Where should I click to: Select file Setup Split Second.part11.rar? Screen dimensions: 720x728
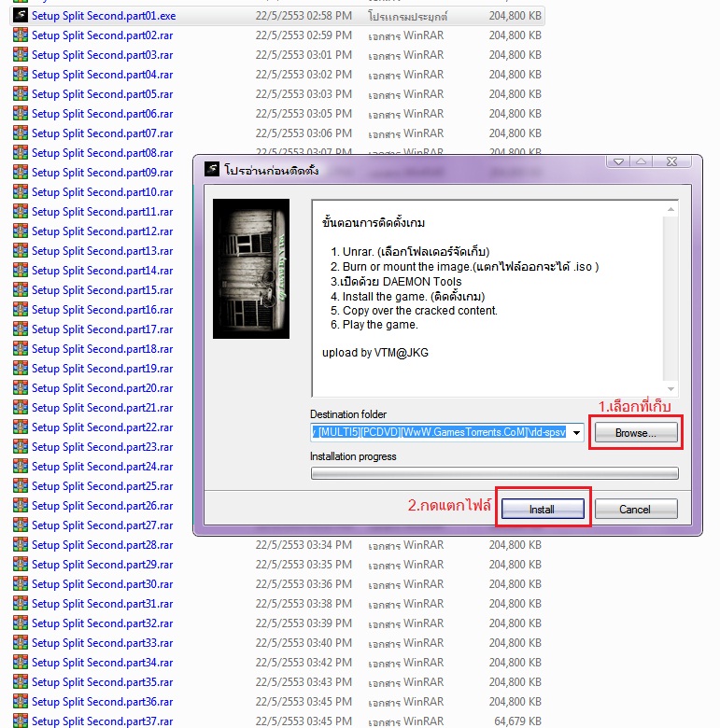pos(102,212)
